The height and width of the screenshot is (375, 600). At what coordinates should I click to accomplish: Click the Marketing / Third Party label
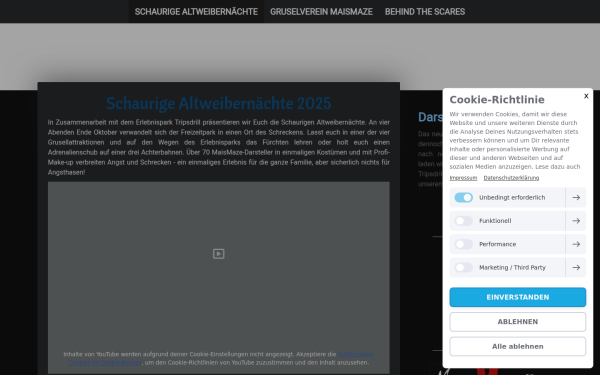click(512, 267)
